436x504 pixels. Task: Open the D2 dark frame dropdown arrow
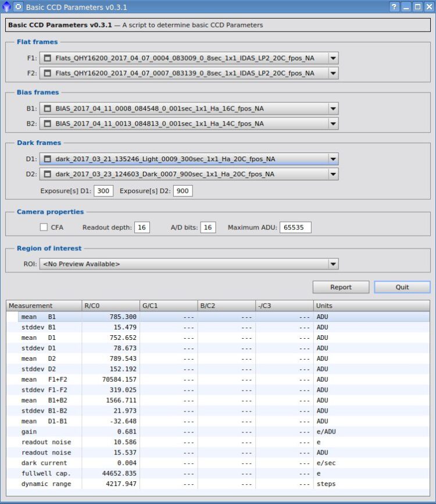tap(333, 174)
